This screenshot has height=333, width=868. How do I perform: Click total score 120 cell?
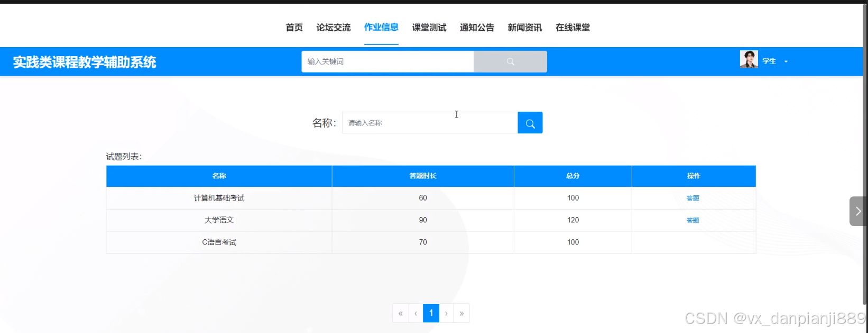point(573,220)
